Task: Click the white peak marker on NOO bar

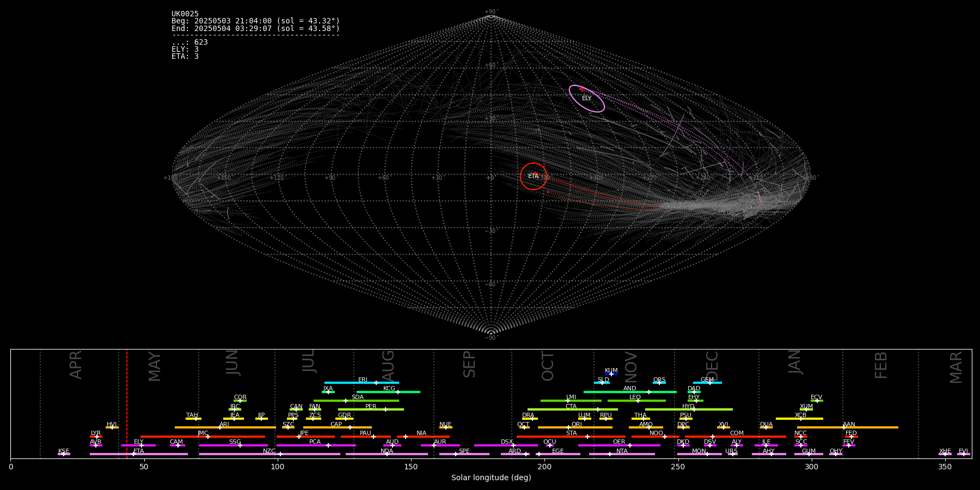Action: tap(665, 437)
